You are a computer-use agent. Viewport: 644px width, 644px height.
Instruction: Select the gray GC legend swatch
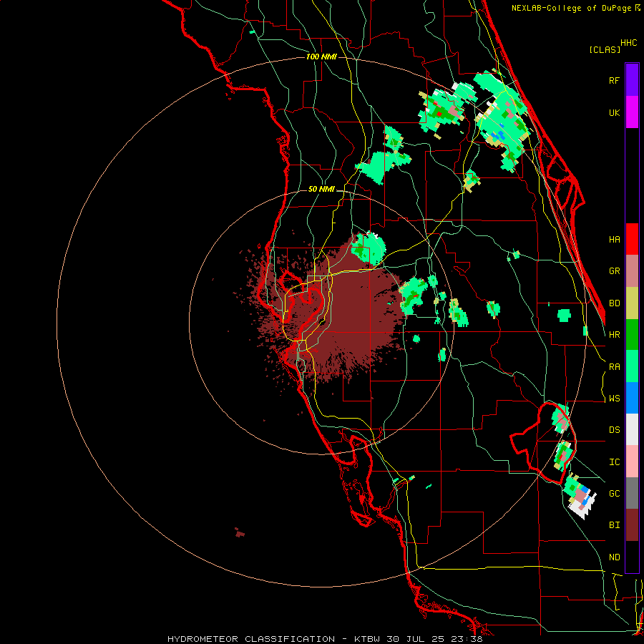click(x=632, y=493)
